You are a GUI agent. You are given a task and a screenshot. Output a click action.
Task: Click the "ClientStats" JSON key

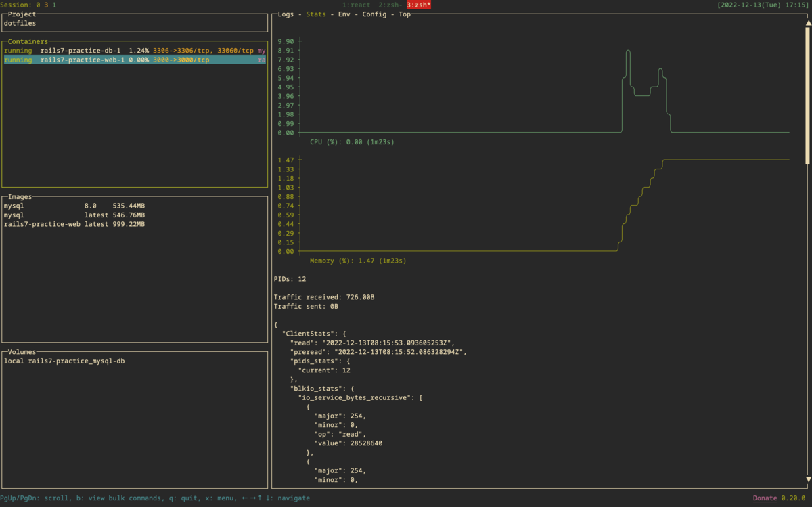point(309,334)
